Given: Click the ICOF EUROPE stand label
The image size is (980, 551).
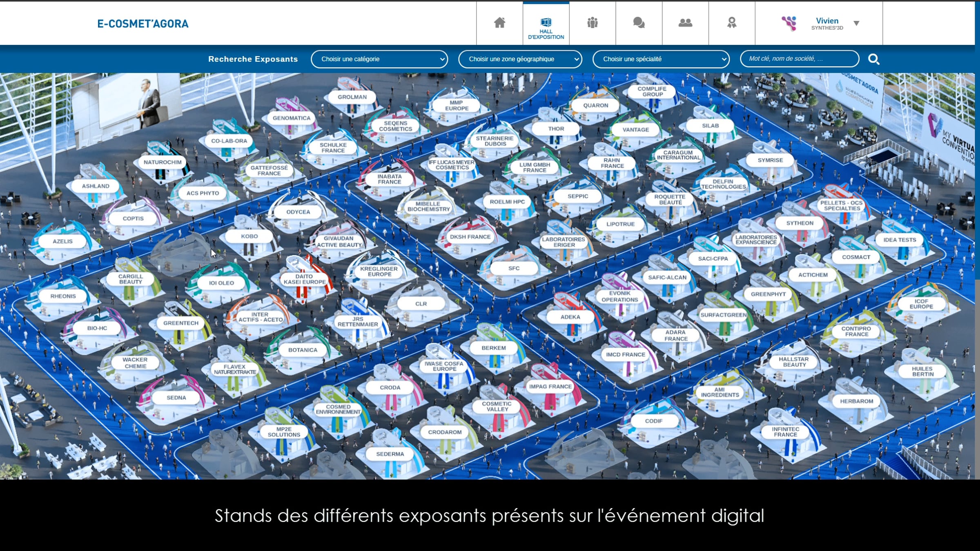Looking at the screenshot, I should pos(921,304).
